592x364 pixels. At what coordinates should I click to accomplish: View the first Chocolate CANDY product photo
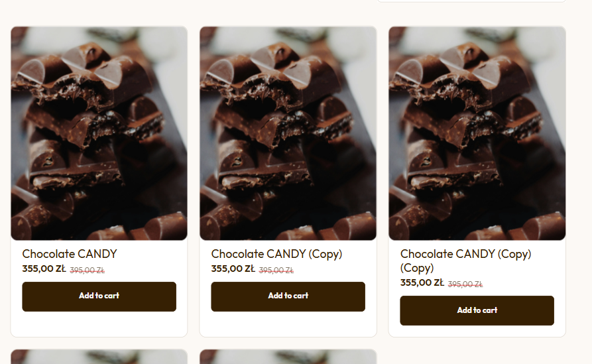[x=99, y=133]
